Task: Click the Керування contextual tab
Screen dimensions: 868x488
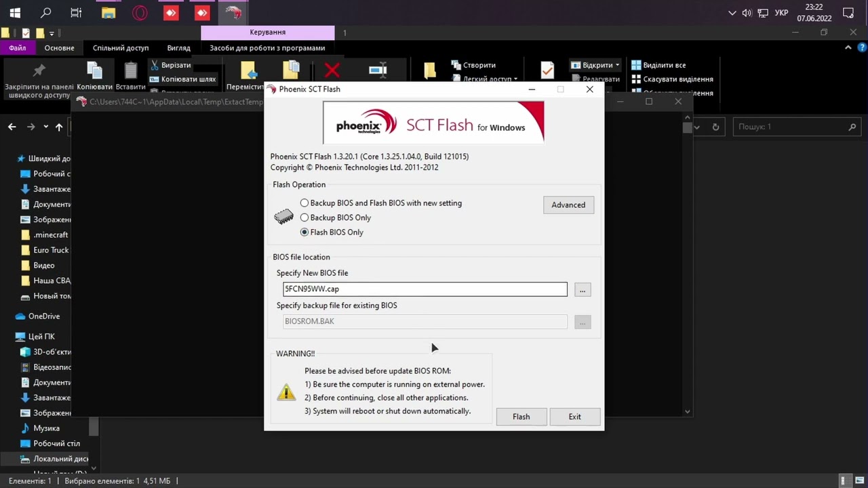Action: click(x=268, y=33)
